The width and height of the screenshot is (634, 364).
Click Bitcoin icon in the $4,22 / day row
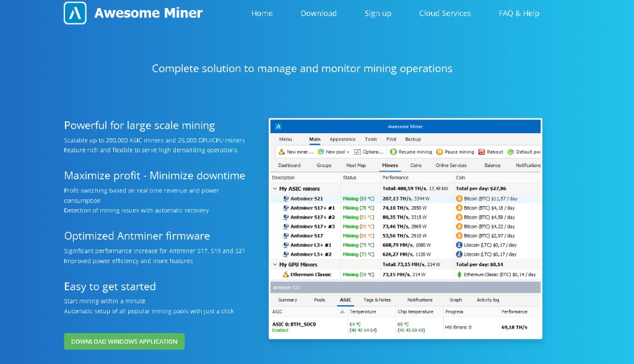point(459,227)
